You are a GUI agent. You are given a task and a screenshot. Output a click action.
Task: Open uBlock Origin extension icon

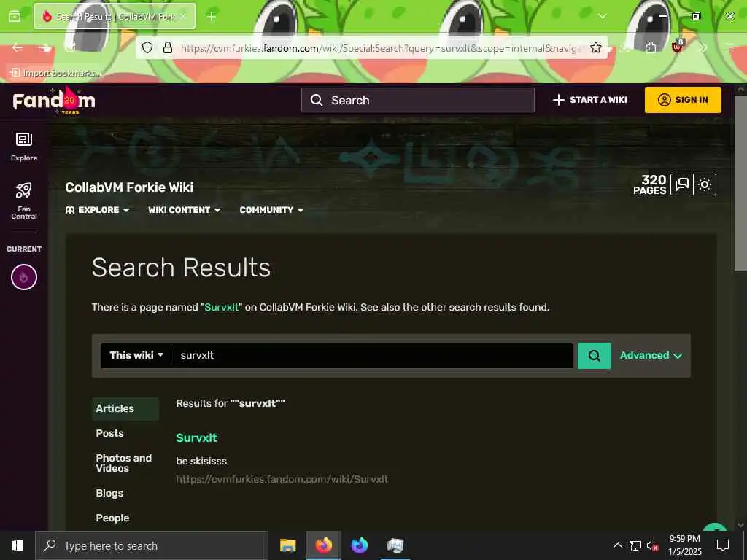point(678,47)
